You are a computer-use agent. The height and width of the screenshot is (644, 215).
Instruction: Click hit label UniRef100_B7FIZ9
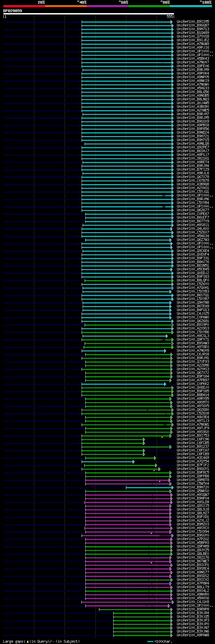[193, 170]
